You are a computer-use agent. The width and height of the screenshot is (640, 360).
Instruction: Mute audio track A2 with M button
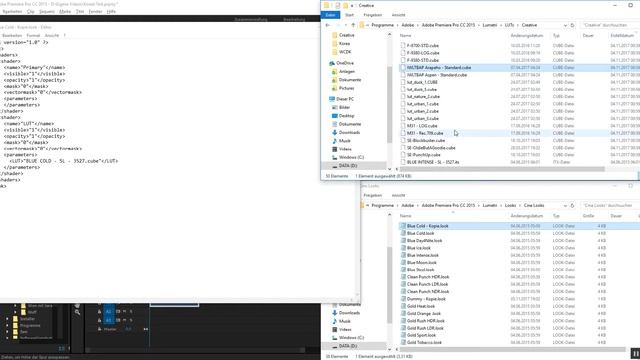(x=124, y=311)
